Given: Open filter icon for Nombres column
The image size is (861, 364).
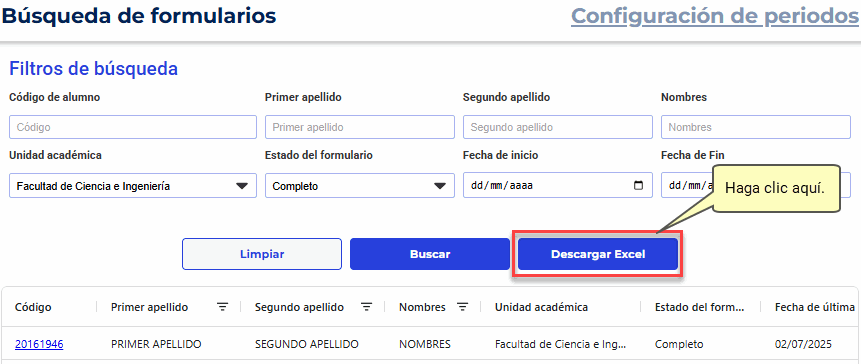Looking at the screenshot, I should click(x=463, y=307).
